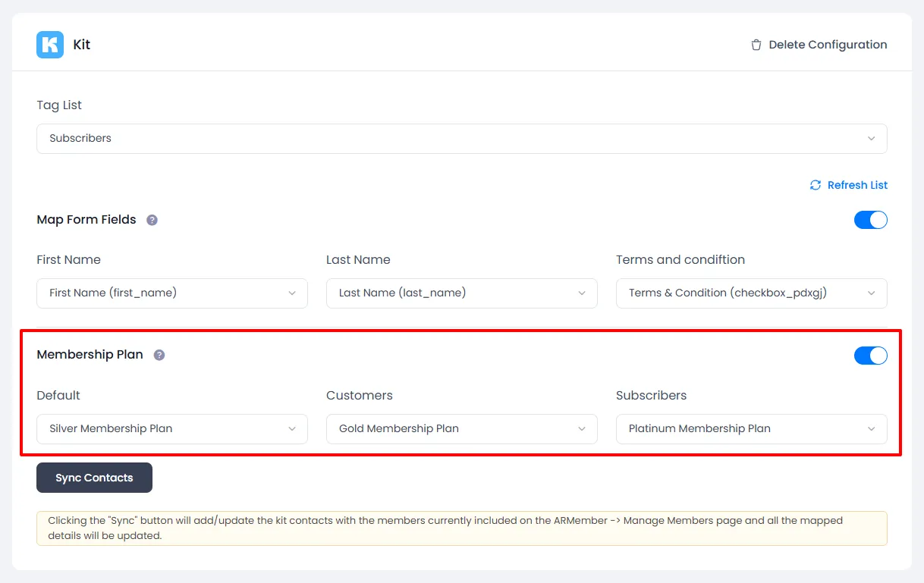
Task: Click chevron arrow in Platinum Membership Plan field
Action: tap(871, 429)
